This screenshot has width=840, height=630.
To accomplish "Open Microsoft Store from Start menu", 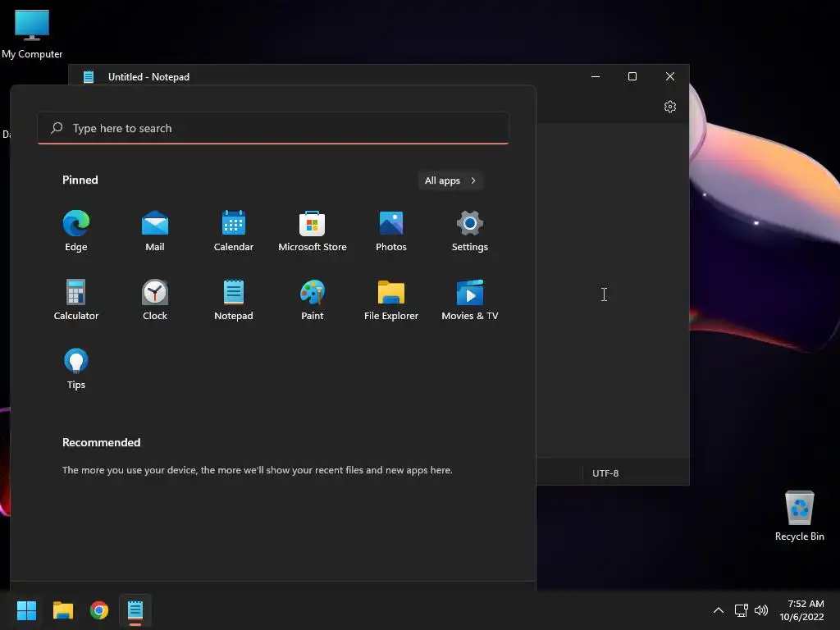I will 313,231.
